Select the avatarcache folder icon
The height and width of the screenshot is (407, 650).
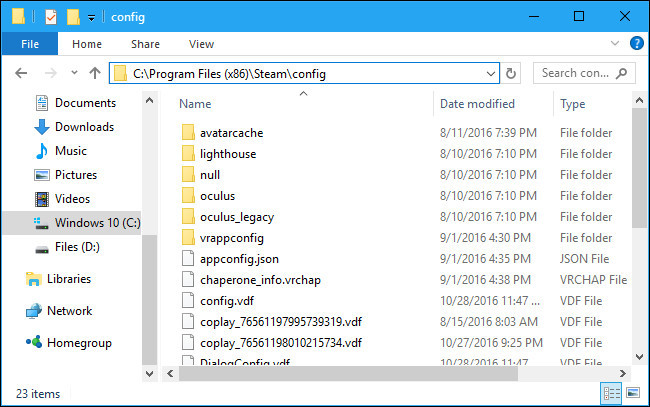point(188,133)
